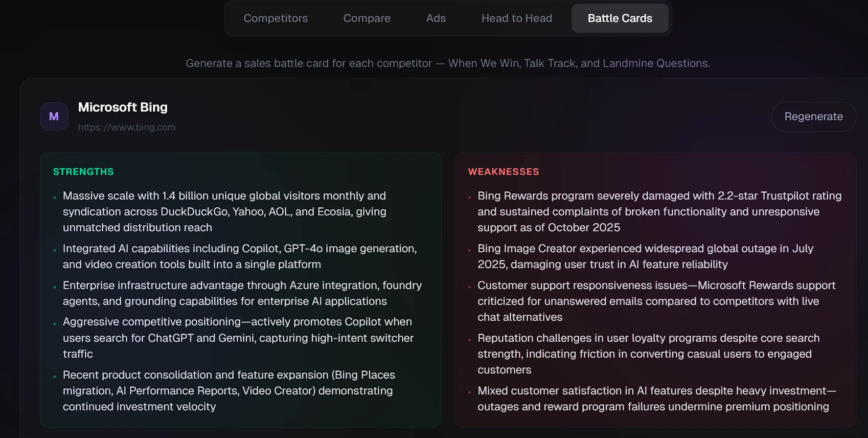Open the Compare tab
Image resolution: width=868 pixels, height=438 pixels.
pos(367,18)
